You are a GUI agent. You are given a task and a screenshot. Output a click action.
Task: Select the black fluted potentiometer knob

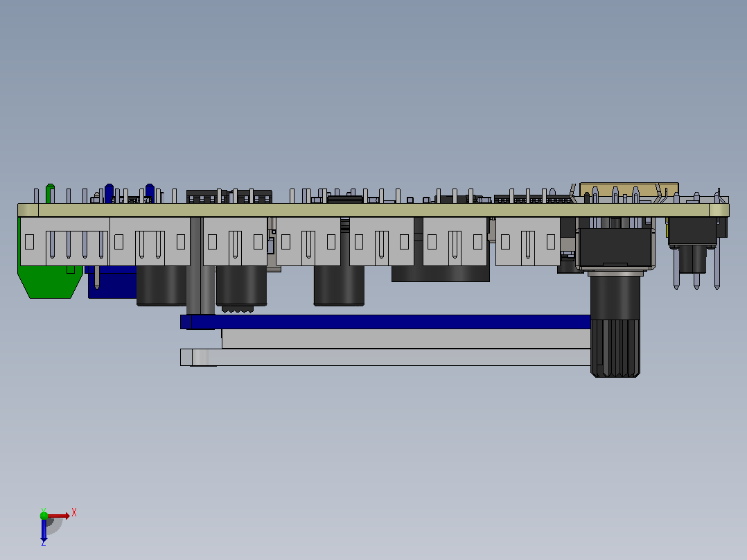tap(615, 349)
